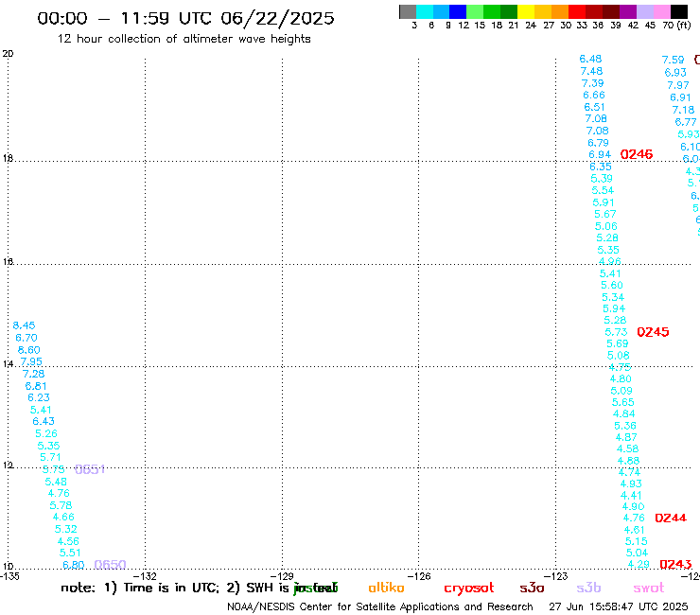700x615 pixels.
Task: Click the -132 longitude axis label
Action: point(145,576)
